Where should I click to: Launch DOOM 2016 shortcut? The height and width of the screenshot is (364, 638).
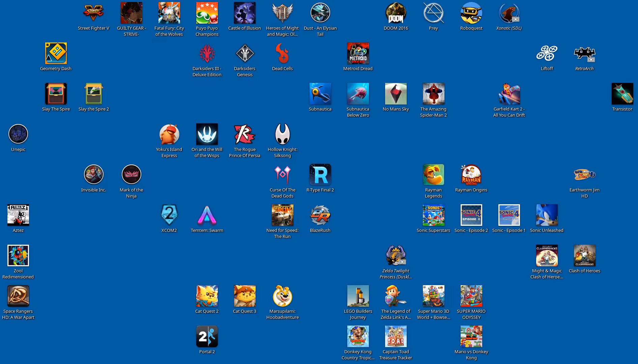pos(396,13)
